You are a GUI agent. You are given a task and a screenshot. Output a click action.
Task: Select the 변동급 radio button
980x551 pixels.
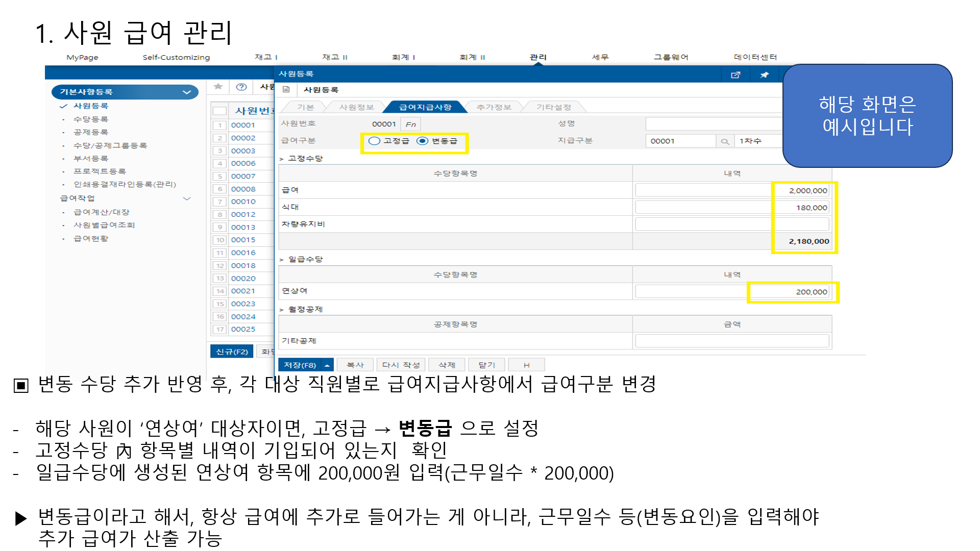[423, 141]
